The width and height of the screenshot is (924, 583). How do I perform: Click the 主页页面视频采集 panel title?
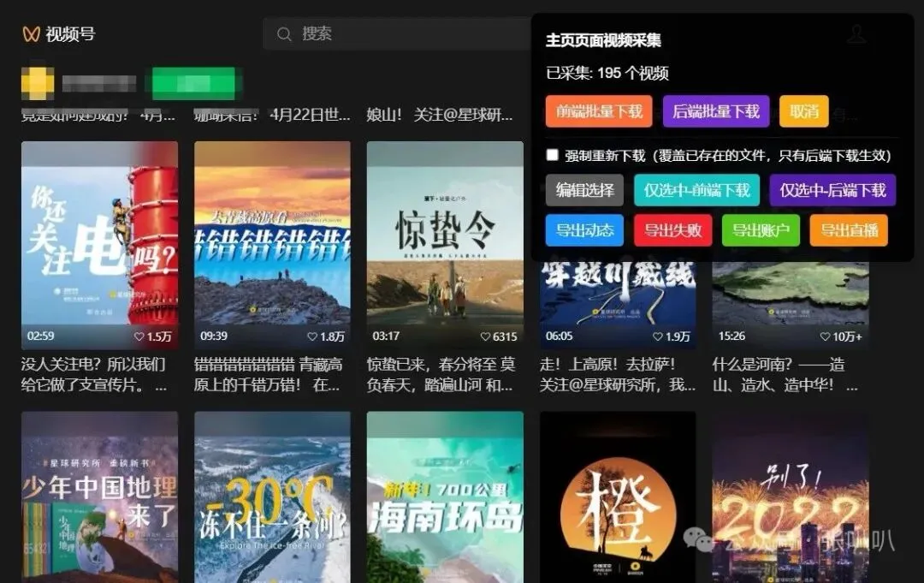603,40
